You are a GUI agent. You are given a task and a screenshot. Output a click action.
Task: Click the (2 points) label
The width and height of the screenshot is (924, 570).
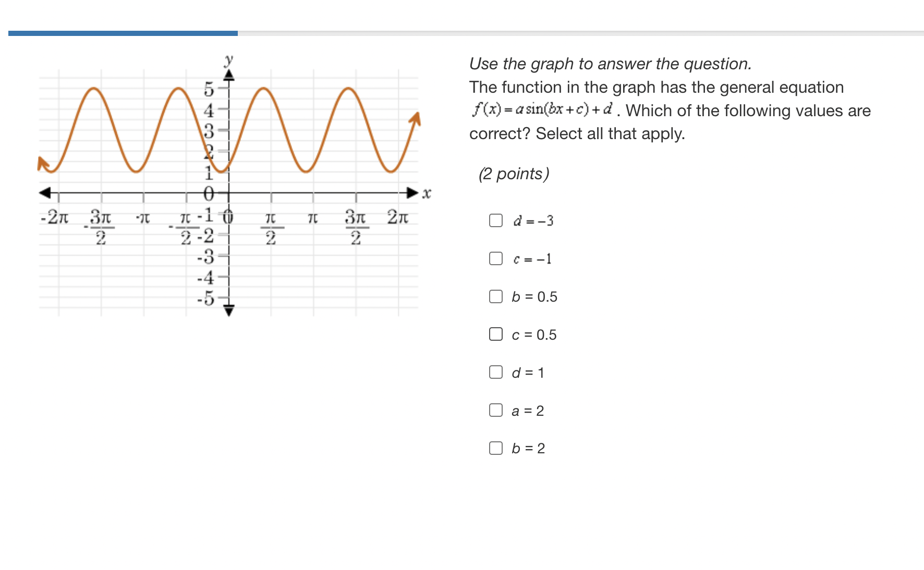[514, 174]
